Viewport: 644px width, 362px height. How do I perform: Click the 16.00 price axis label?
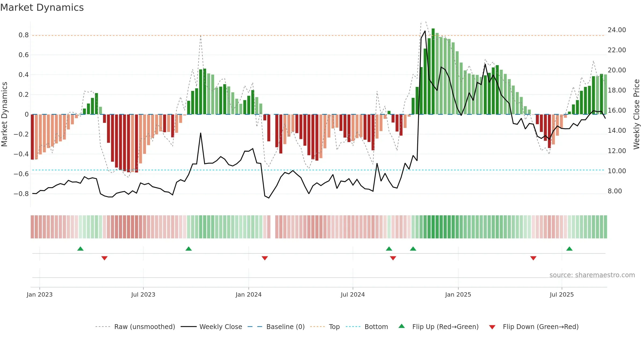coord(617,110)
